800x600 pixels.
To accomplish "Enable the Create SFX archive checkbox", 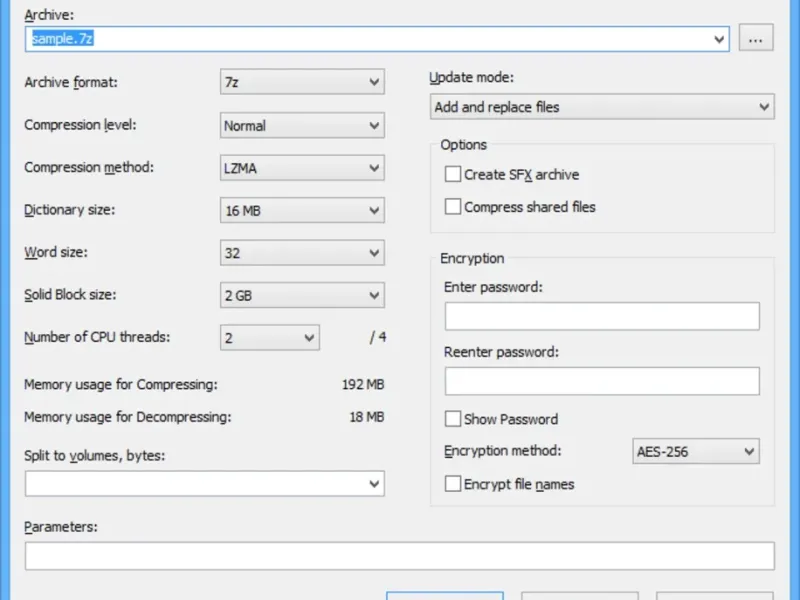I will (x=454, y=174).
